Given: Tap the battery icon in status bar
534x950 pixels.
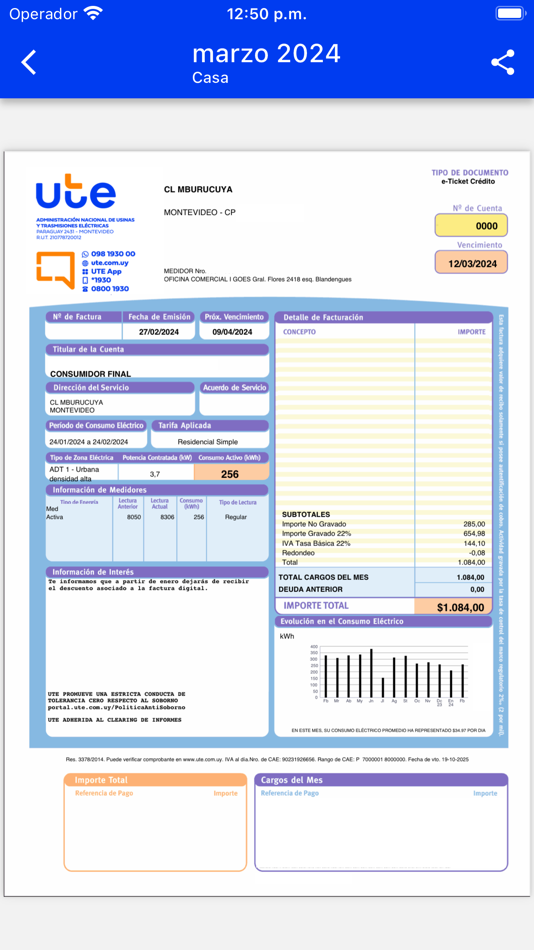Looking at the screenshot, I should pyautogui.click(x=510, y=13).
